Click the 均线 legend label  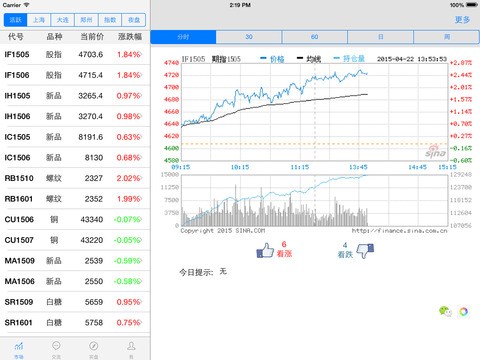click(313, 59)
